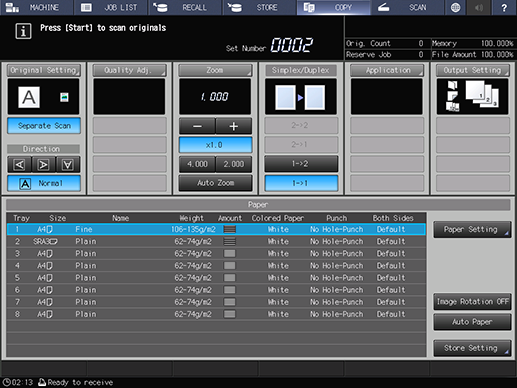Click the globe language icon
Image resolution: width=517 pixels, height=388 pixels.
(x=455, y=7)
